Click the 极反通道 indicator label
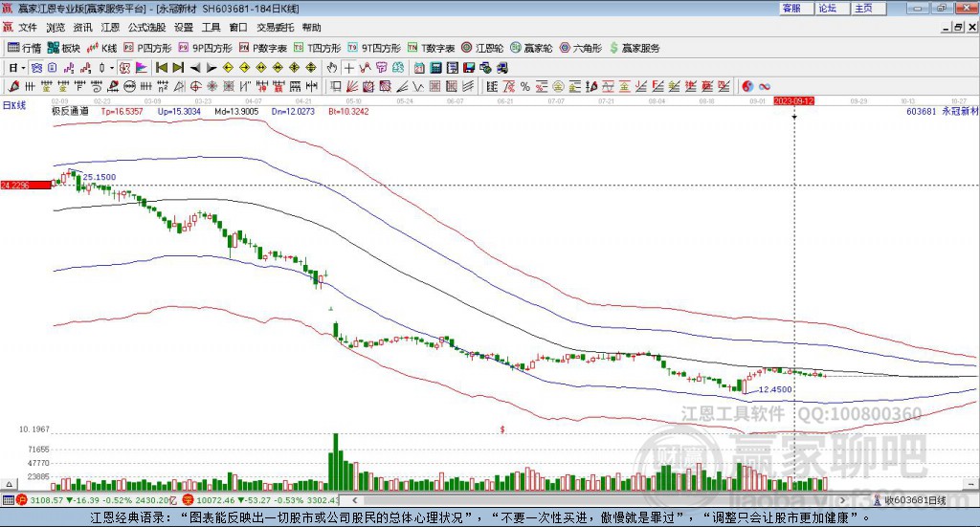 pos(70,111)
